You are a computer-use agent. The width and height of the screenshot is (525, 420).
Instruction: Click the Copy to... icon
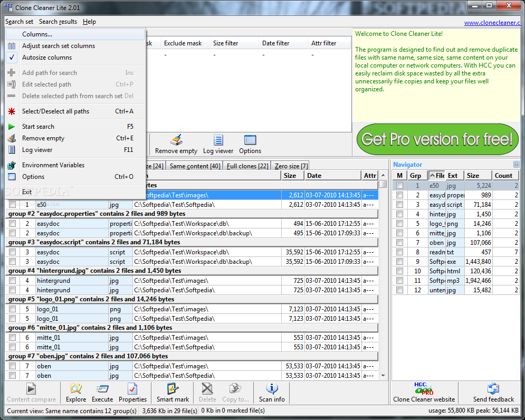coord(235,388)
